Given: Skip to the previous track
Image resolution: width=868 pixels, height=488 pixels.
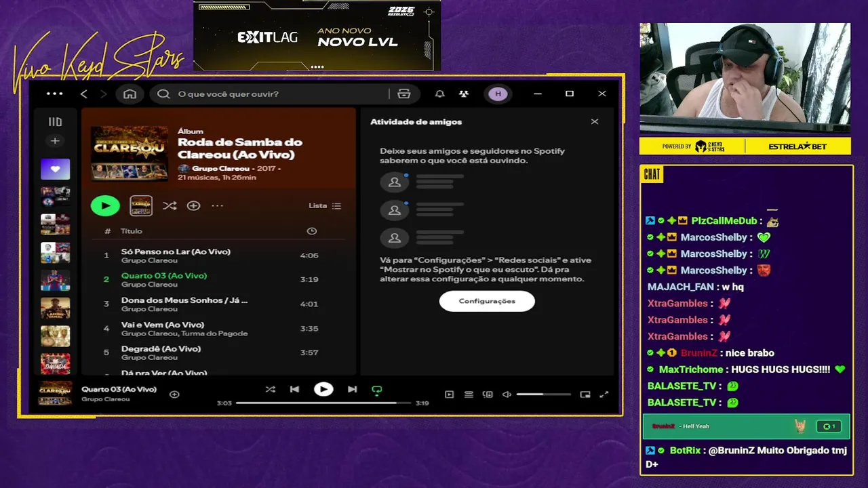Looking at the screenshot, I should pos(294,389).
